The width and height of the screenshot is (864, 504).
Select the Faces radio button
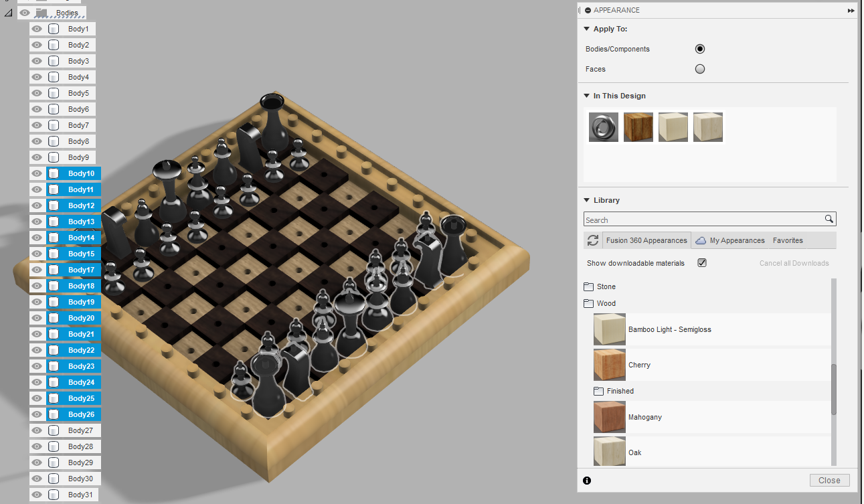point(700,69)
